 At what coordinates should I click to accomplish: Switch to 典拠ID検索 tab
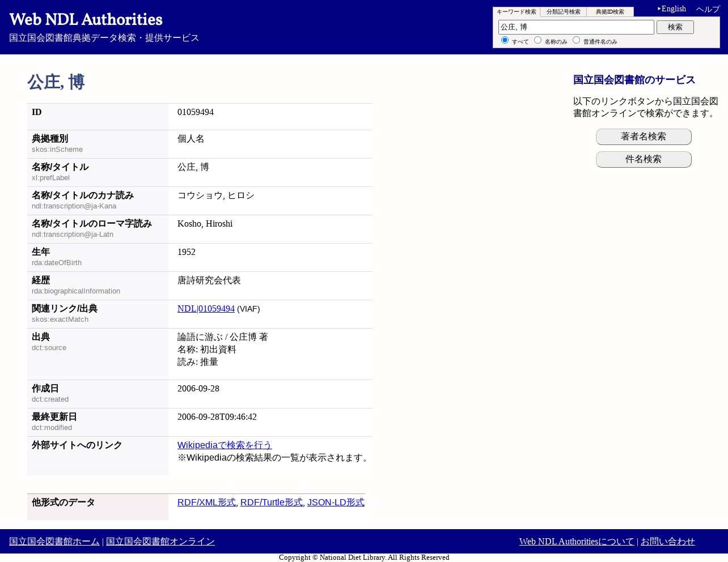click(610, 12)
